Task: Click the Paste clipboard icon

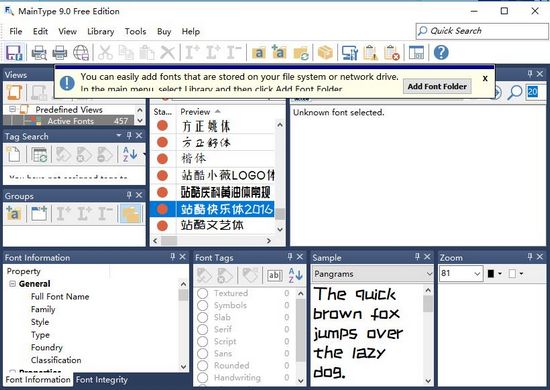Action: (147, 53)
